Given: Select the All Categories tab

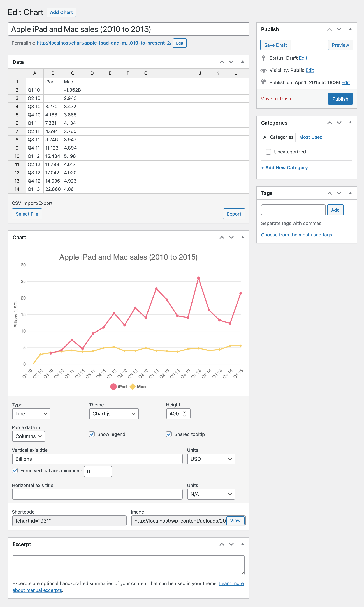Looking at the screenshot, I should (278, 137).
